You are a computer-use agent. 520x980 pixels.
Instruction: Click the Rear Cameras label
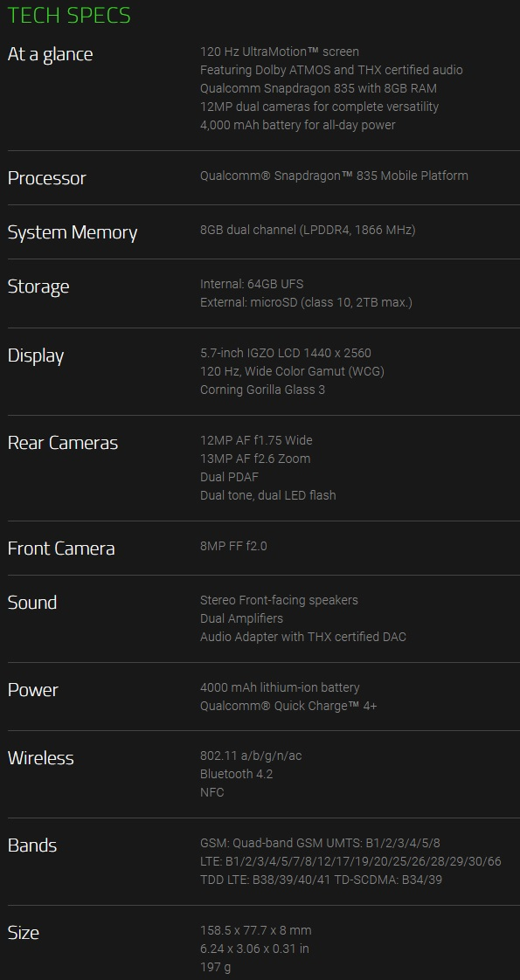pyautogui.click(x=63, y=443)
